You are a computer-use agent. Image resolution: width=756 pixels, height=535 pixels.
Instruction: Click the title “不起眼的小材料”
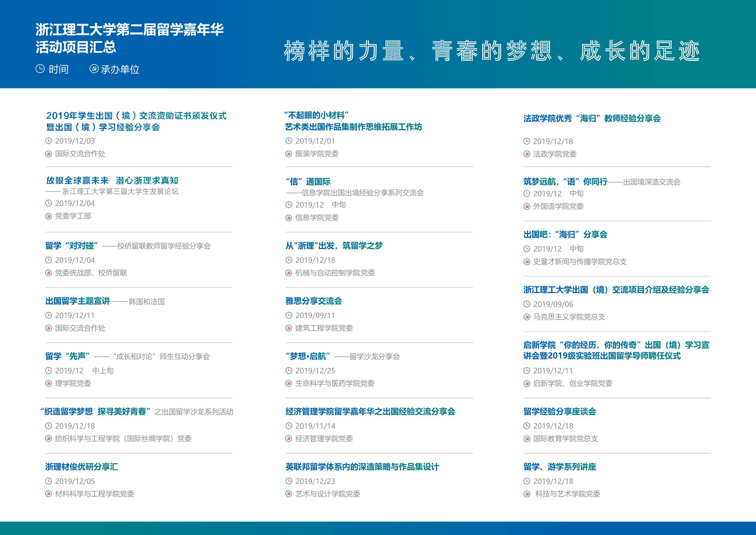point(316,115)
